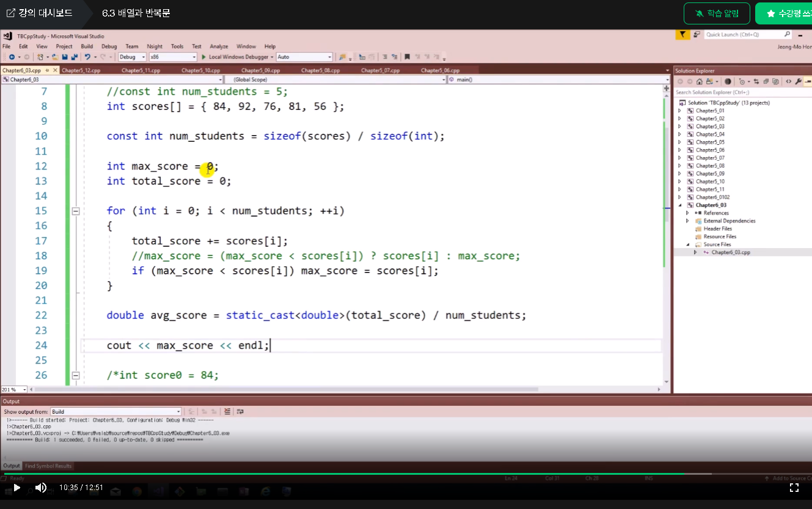Viewport: 812px width, 509px height.
Task: Expand the References node
Action: pyautogui.click(x=687, y=213)
